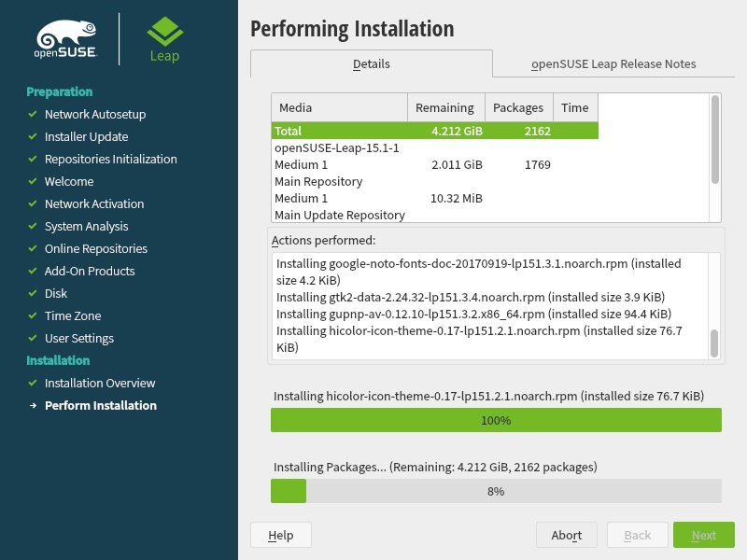Image resolution: width=747 pixels, height=560 pixels.
Task: Select the Total row in media table
Action: coord(435,131)
